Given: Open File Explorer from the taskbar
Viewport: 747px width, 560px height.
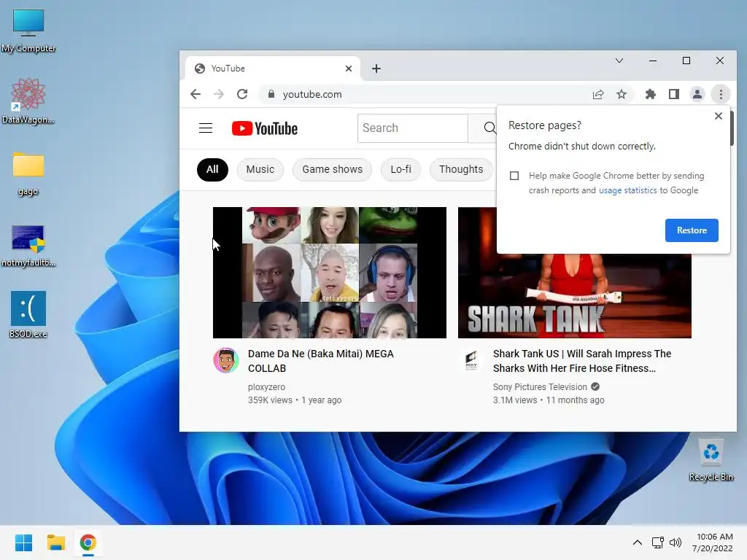Looking at the screenshot, I should [55, 542].
